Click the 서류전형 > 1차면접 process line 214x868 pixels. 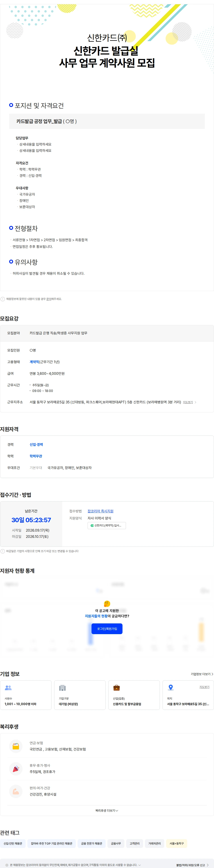50,240
